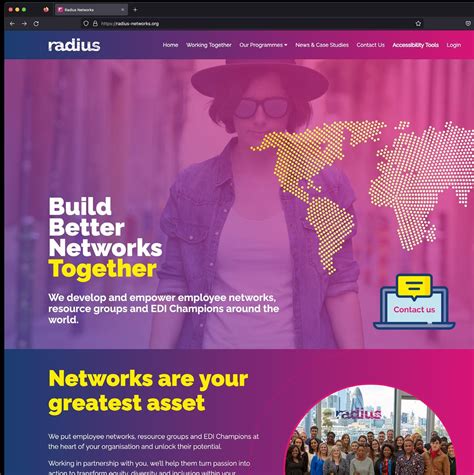Click the radius logo in header
Viewport: 474px width, 475px height.
point(74,45)
